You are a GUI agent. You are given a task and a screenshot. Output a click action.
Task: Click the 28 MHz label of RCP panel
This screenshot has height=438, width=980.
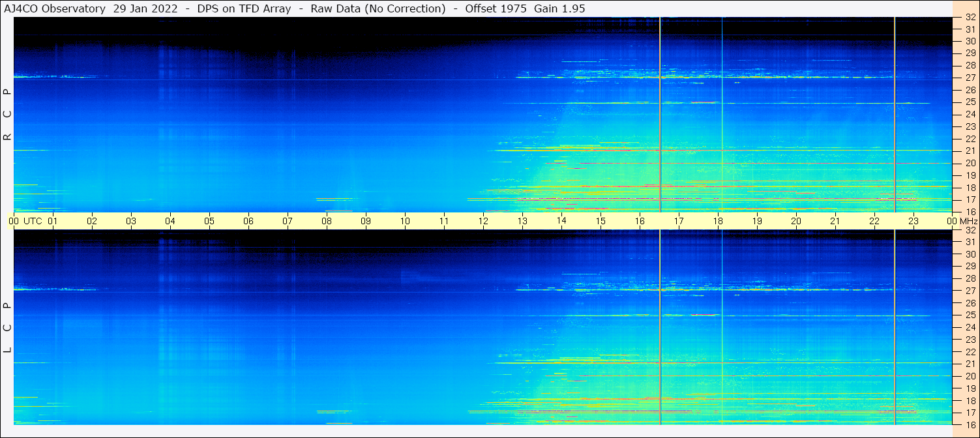click(x=970, y=66)
